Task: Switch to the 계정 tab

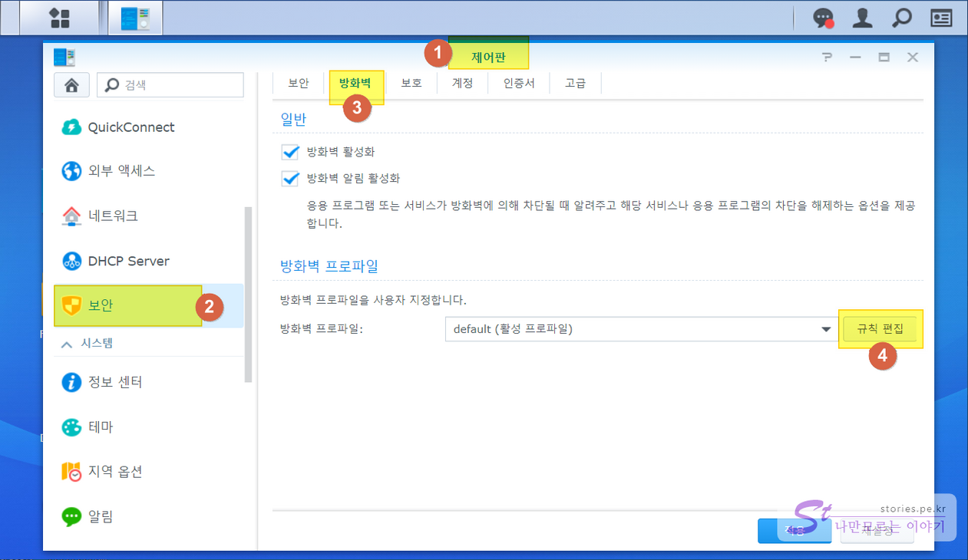Action: click(462, 83)
